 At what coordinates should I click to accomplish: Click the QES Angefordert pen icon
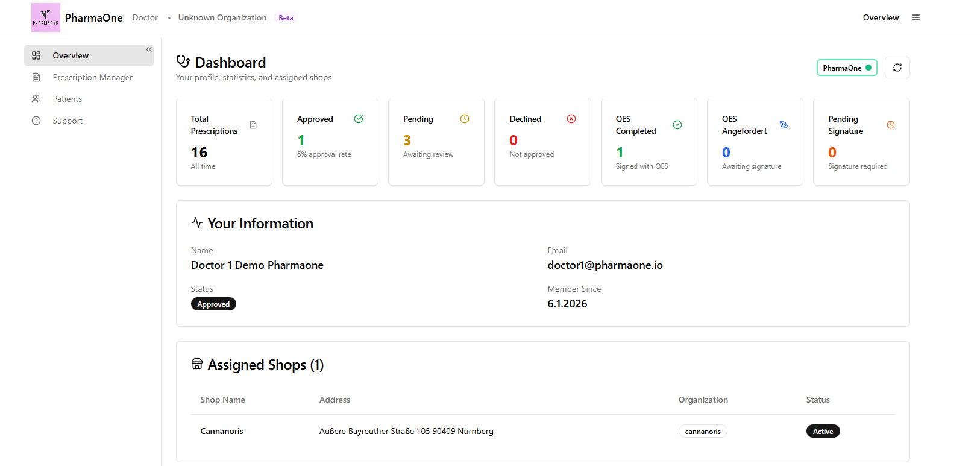click(784, 125)
